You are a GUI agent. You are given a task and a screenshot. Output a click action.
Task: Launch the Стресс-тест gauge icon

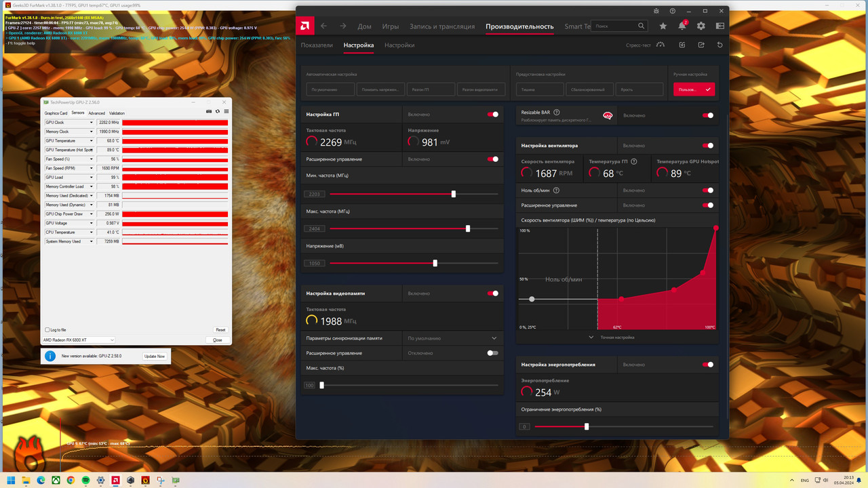[660, 45]
